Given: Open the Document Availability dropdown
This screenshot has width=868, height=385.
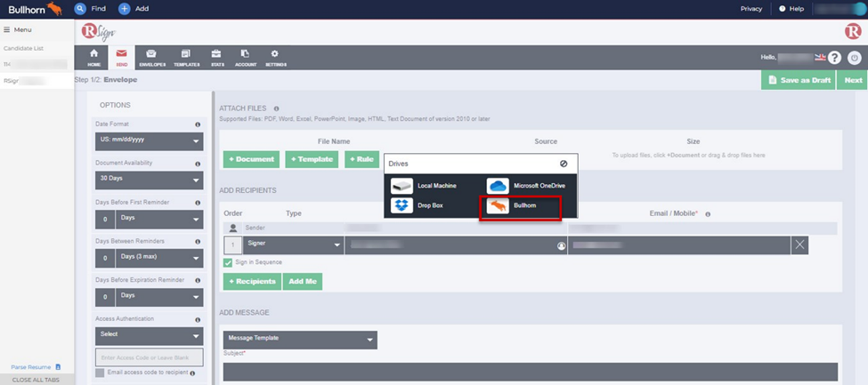Looking at the screenshot, I should coord(150,180).
